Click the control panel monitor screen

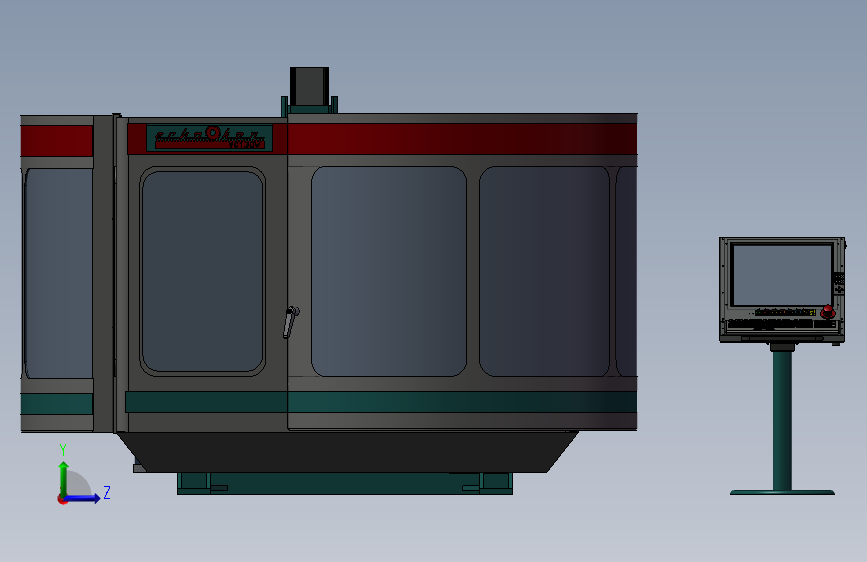click(782, 275)
